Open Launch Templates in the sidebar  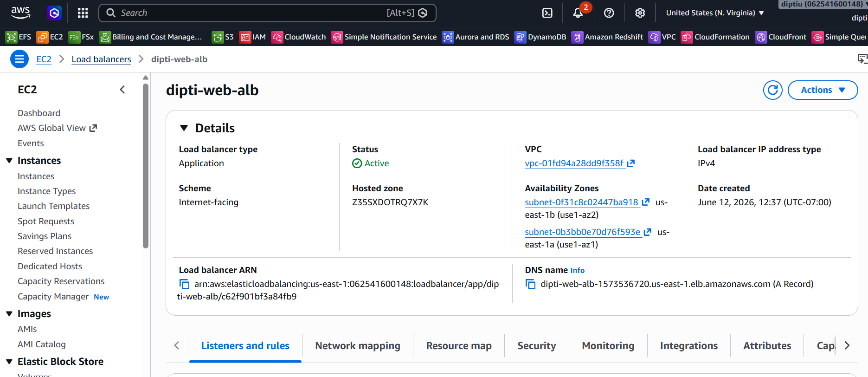(x=54, y=206)
